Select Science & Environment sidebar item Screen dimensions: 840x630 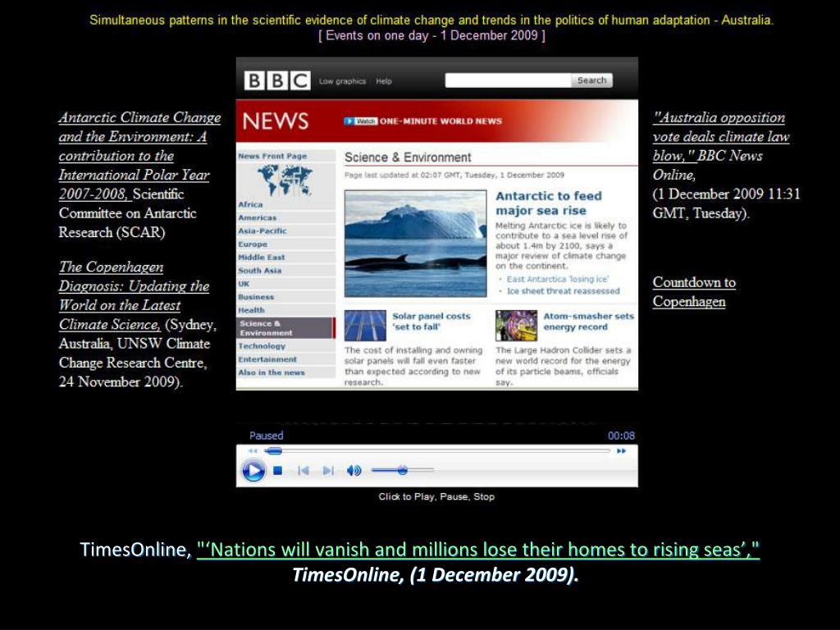[x=285, y=328]
